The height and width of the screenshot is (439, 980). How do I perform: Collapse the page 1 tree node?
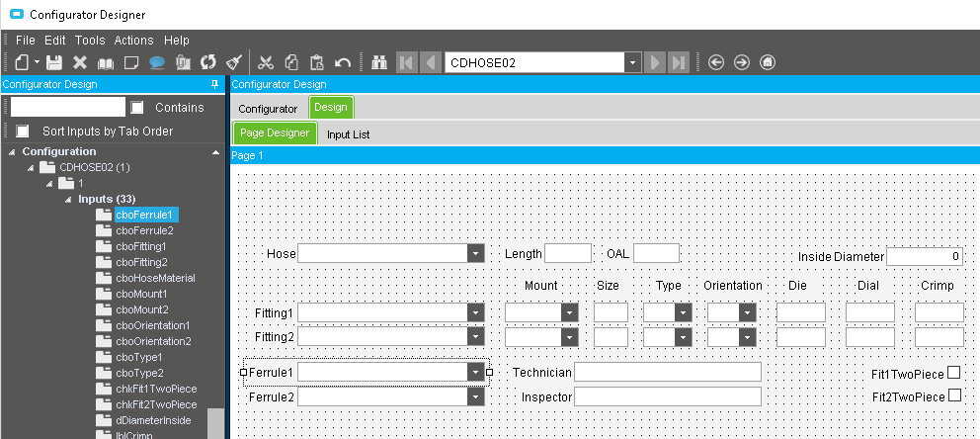(x=49, y=183)
